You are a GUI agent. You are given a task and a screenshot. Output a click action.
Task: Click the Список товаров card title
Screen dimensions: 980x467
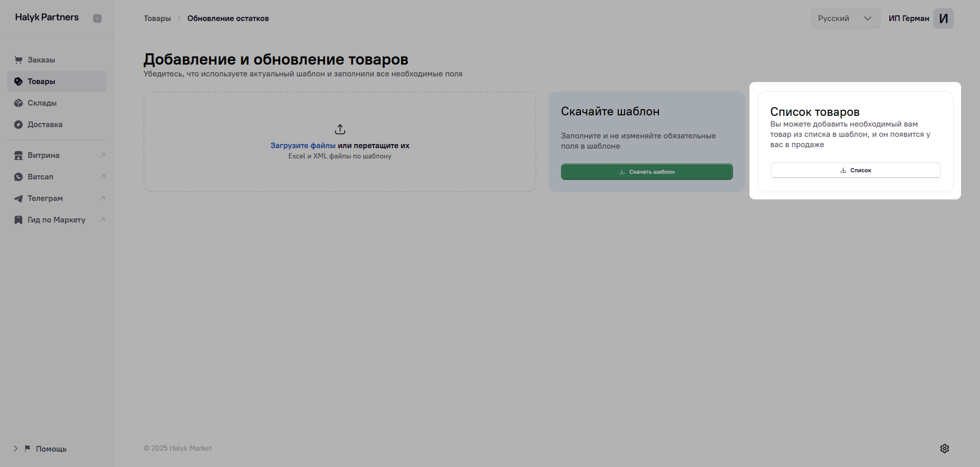pyautogui.click(x=815, y=112)
